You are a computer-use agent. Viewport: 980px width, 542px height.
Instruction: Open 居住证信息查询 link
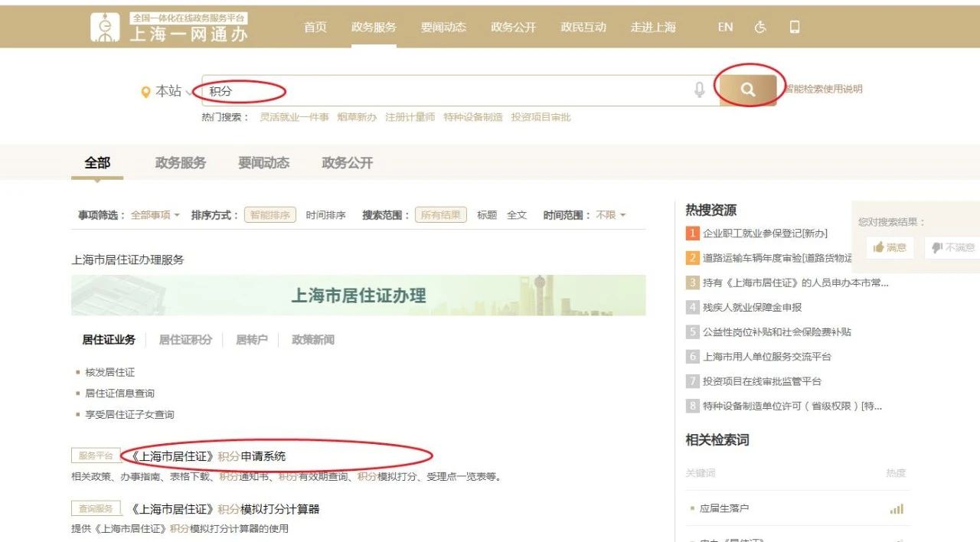120,393
